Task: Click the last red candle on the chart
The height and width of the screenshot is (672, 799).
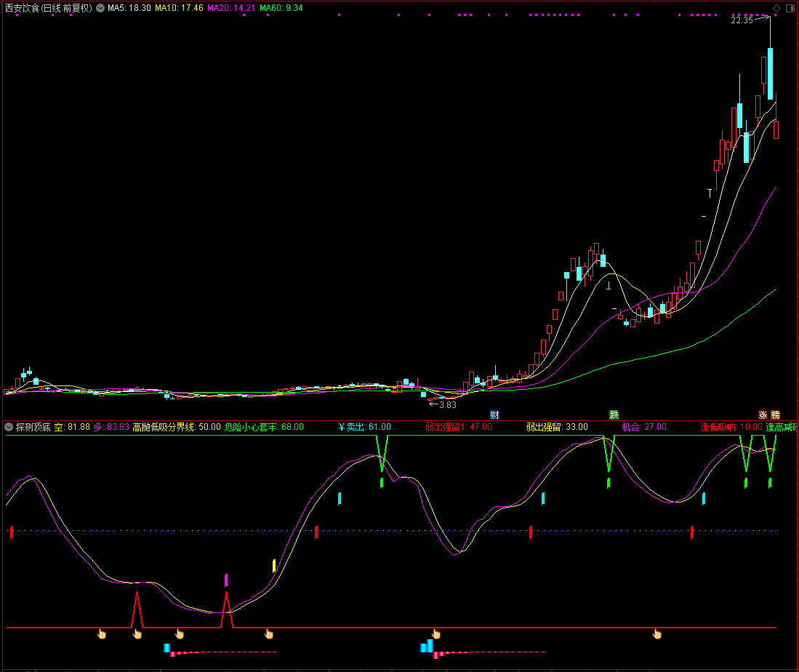Action: [x=776, y=129]
